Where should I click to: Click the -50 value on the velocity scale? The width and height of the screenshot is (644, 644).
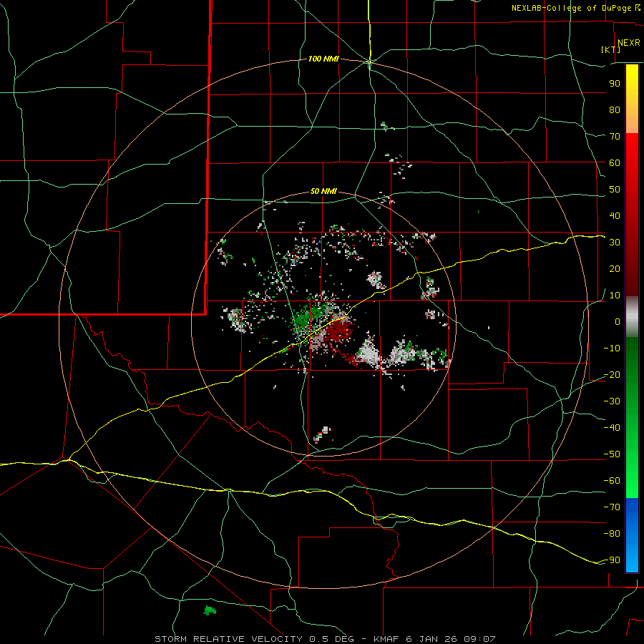[612, 454]
